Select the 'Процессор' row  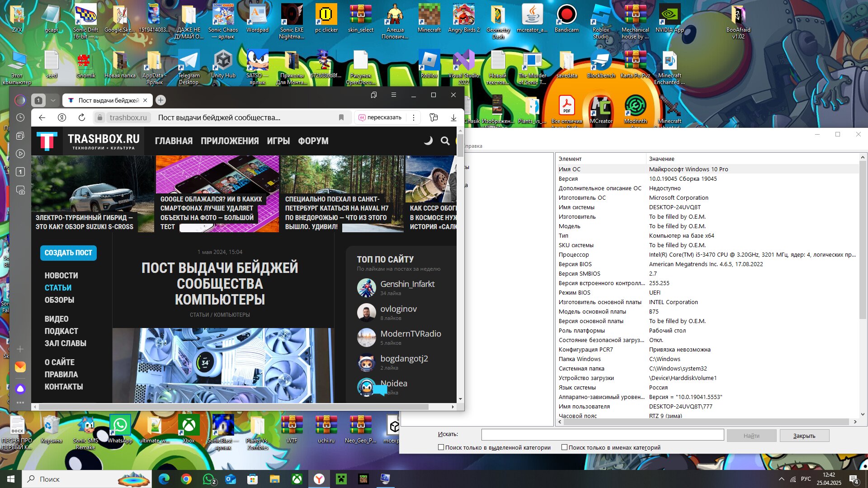(x=707, y=254)
